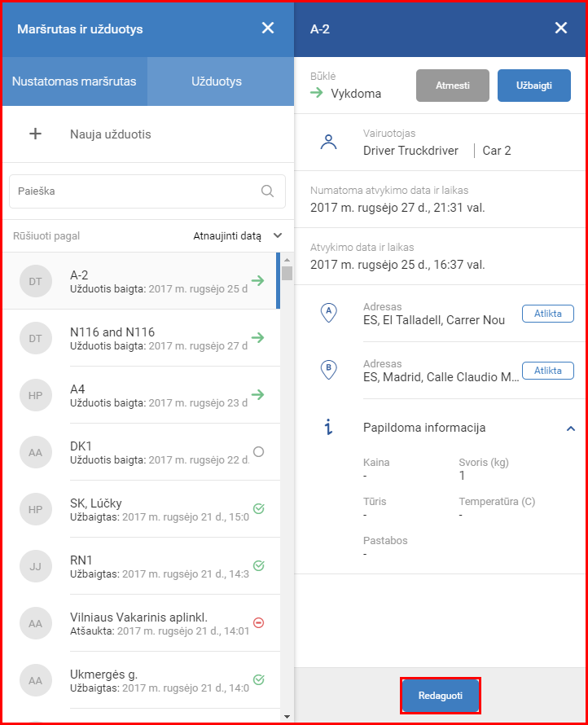
Task: Click the green checkmark icon on SK, Lúčky
Action: pyautogui.click(x=258, y=509)
